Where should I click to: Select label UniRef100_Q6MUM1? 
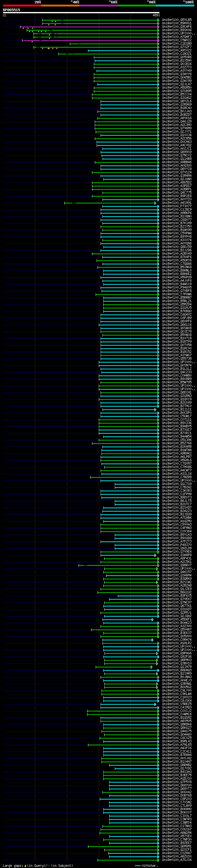point(177,846)
